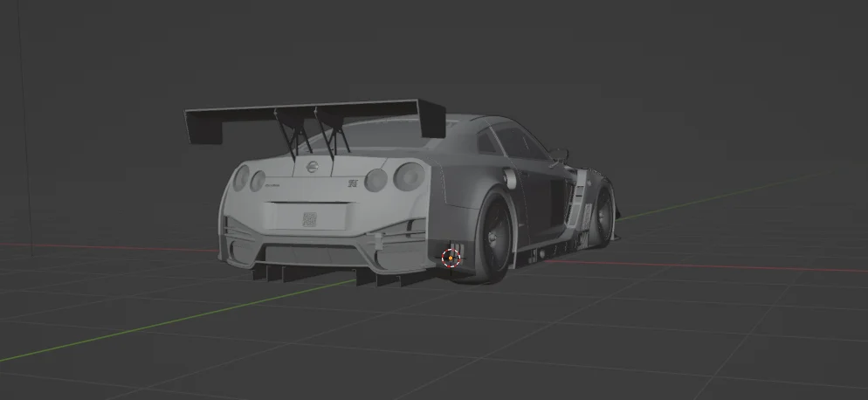This screenshot has height=400, width=868.
Task: Click the side mirror of the car
Action: click(559, 155)
